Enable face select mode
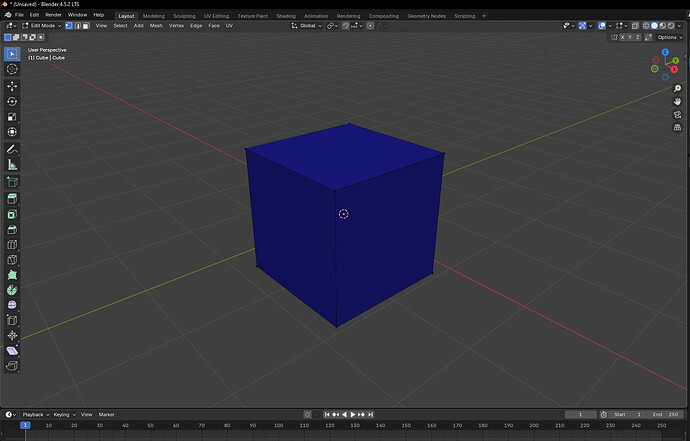This screenshot has height=441, width=690. [86, 26]
